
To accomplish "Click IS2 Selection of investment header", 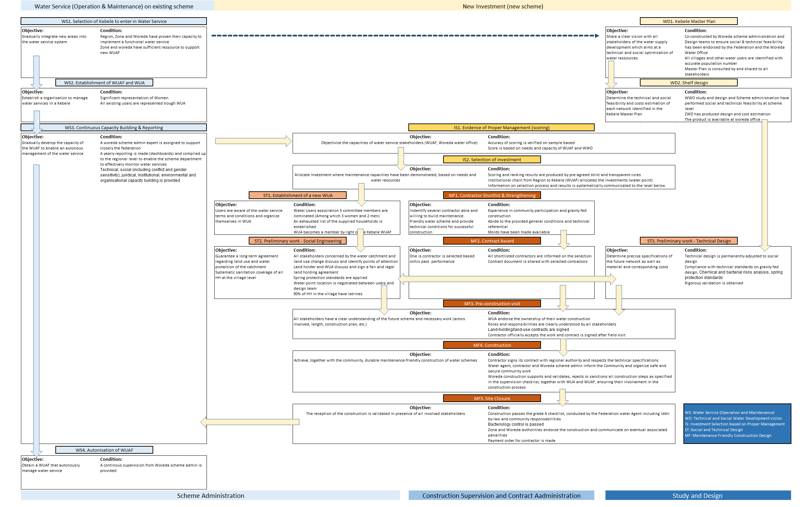I will tap(492, 160).
